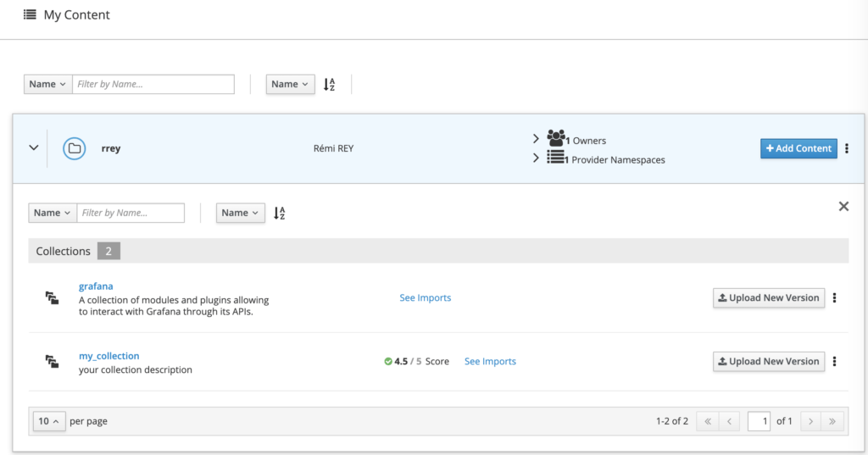Open the per page count dropdown
The image size is (868, 455).
click(47, 421)
